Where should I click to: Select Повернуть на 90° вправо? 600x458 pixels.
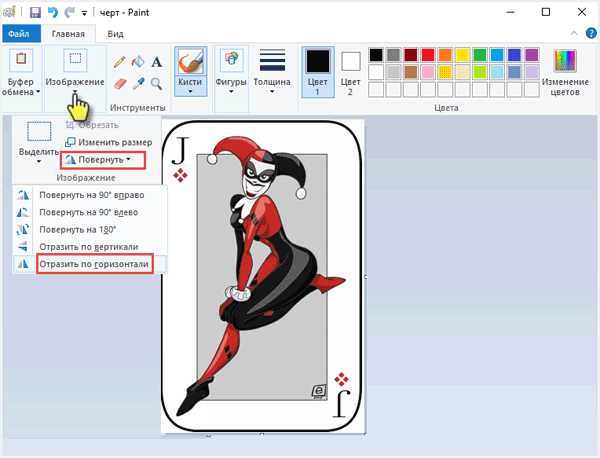[x=91, y=195]
